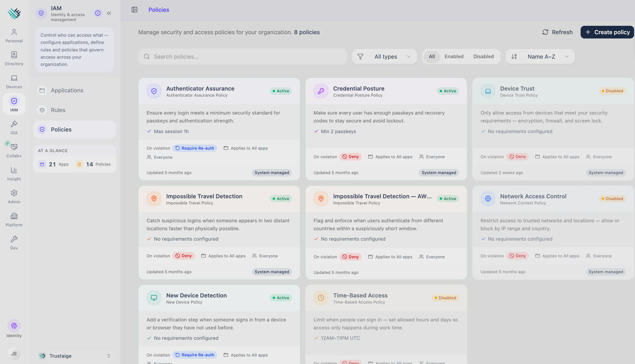Open the Name A–Z sort dropdown
The height and width of the screenshot is (364, 635).
(540, 57)
